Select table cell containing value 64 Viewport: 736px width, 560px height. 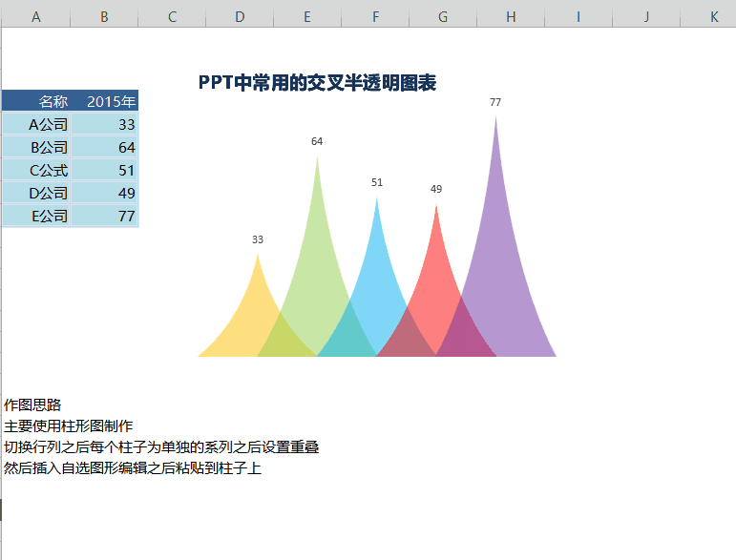tap(105, 147)
